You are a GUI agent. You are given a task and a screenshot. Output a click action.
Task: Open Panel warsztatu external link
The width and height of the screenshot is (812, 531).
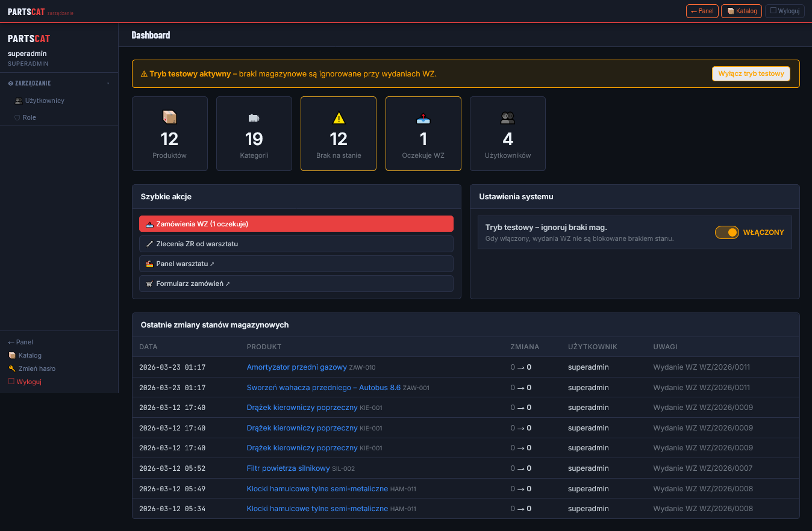click(x=296, y=264)
